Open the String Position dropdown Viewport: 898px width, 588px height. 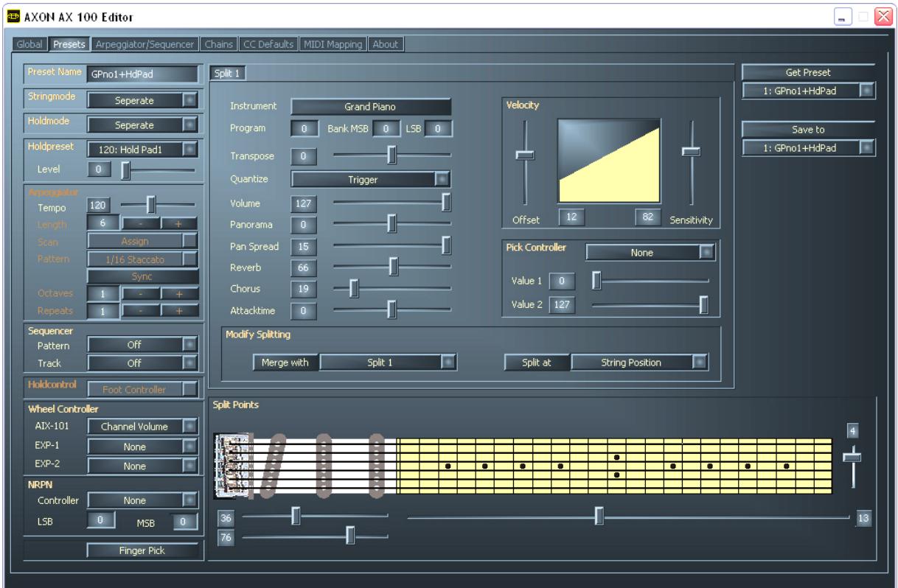640,362
